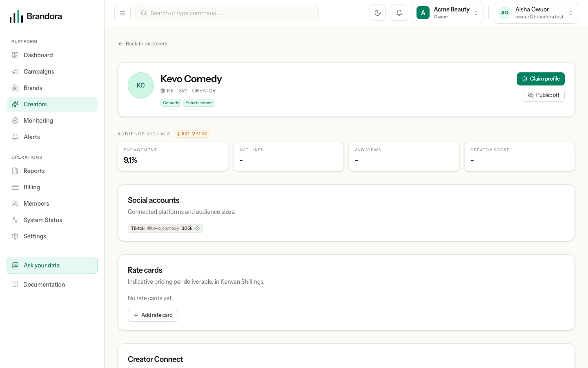The width and height of the screenshot is (588, 368).
Task: Expand Acme Beauty workspace switcher
Action: tap(448, 13)
